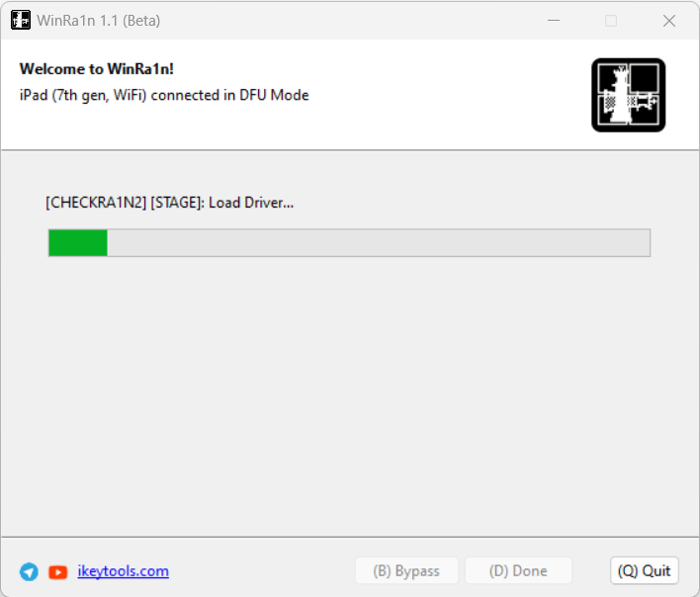Click the (D) Done button

click(x=518, y=570)
